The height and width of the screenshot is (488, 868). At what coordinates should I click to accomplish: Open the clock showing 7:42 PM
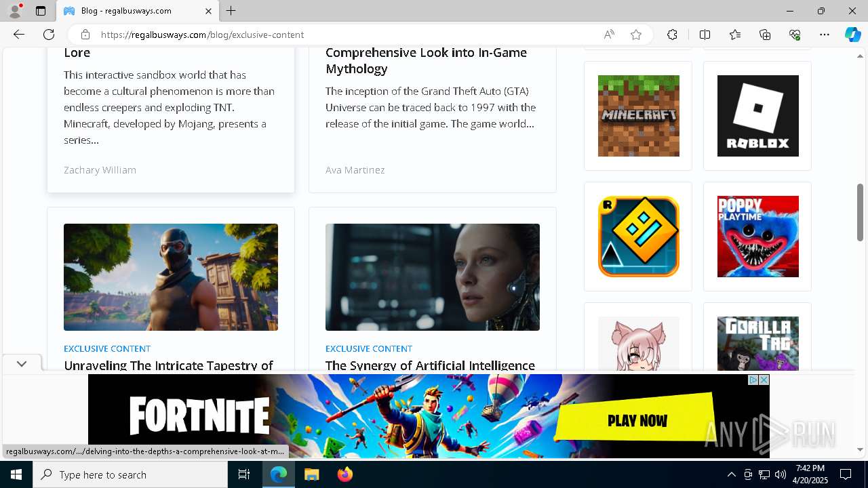tap(810, 474)
